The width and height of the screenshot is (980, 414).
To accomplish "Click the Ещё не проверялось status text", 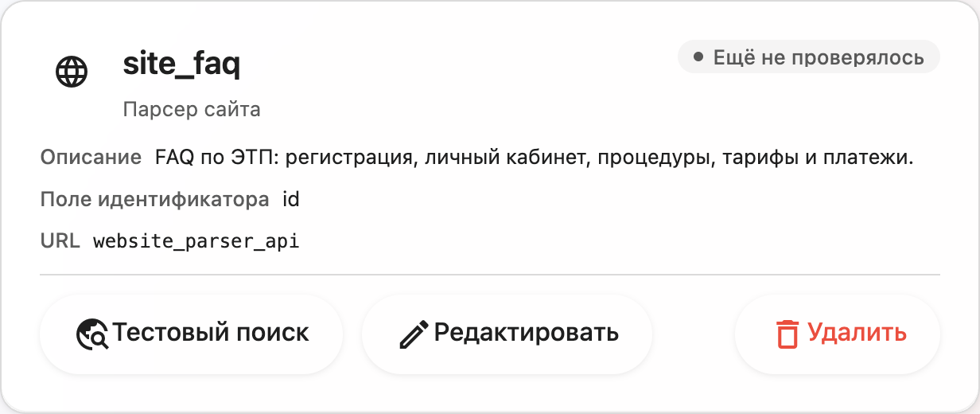I will click(x=819, y=57).
